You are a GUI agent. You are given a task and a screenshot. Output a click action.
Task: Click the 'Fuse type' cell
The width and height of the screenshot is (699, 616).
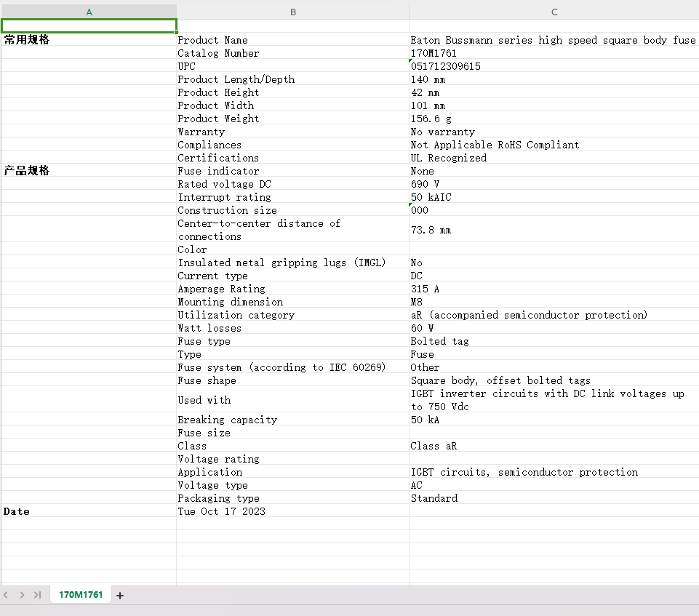(293, 341)
